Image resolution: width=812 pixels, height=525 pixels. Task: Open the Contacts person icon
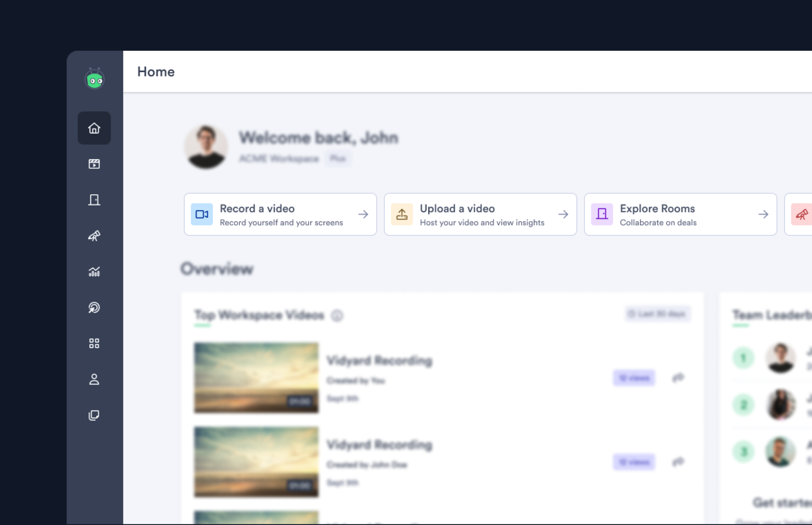95,379
